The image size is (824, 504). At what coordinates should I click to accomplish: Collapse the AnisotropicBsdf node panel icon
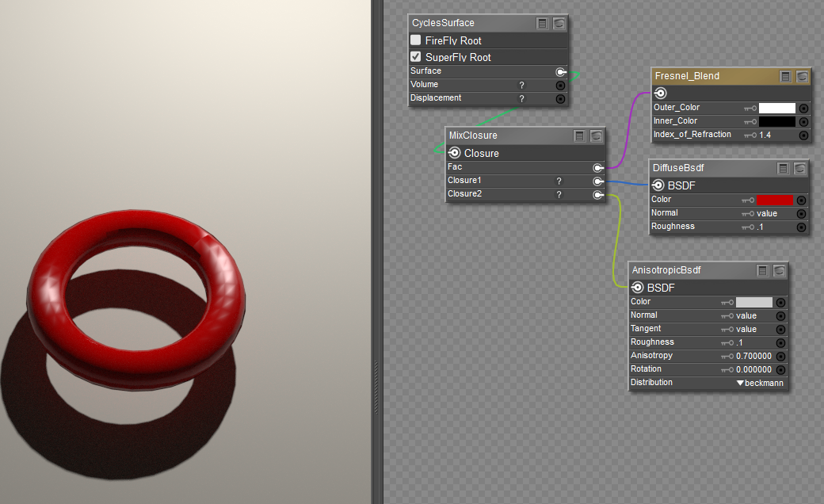point(763,271)
